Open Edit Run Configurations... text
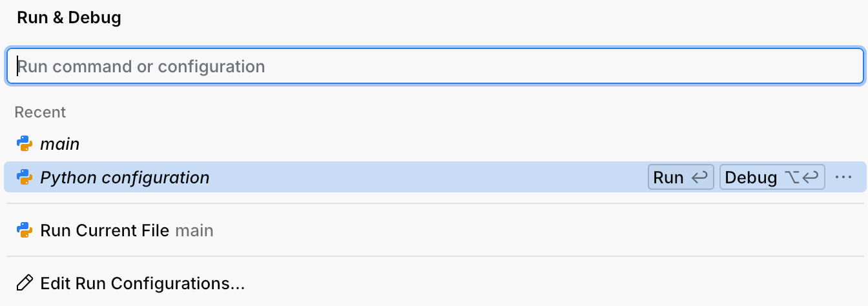Viewport: 868px width, 306px height. point(142,283)
